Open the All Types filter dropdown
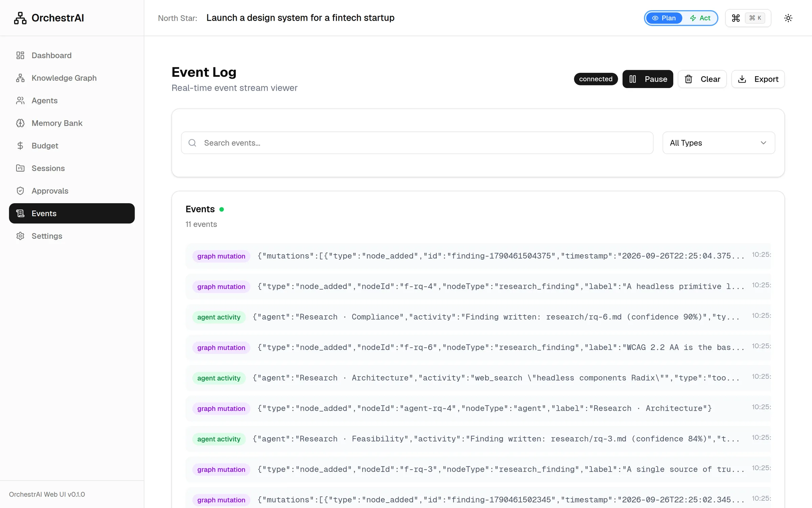Screen dimensions: 812x508 click(x=719, y=143)
